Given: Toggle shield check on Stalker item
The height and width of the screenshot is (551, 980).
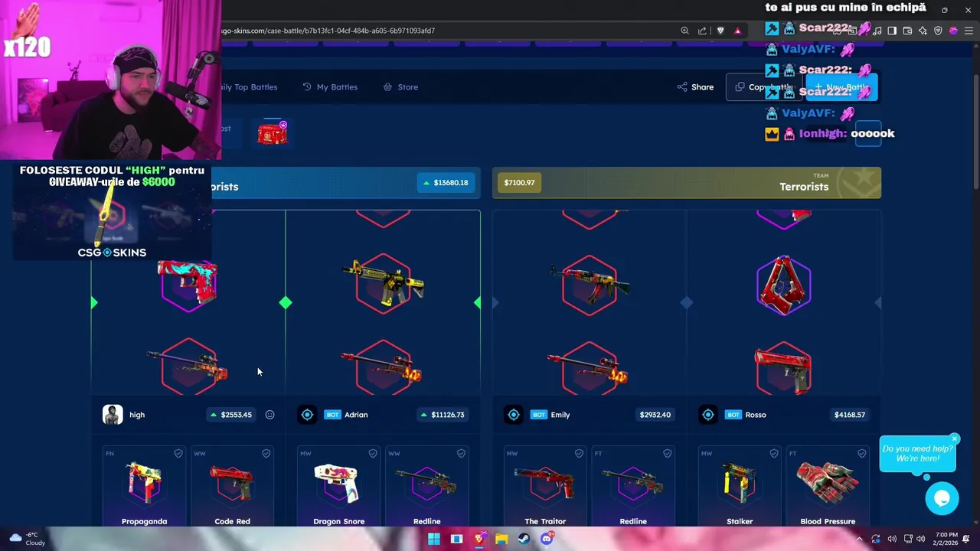Looking at the screenshot, I should 774,454.
